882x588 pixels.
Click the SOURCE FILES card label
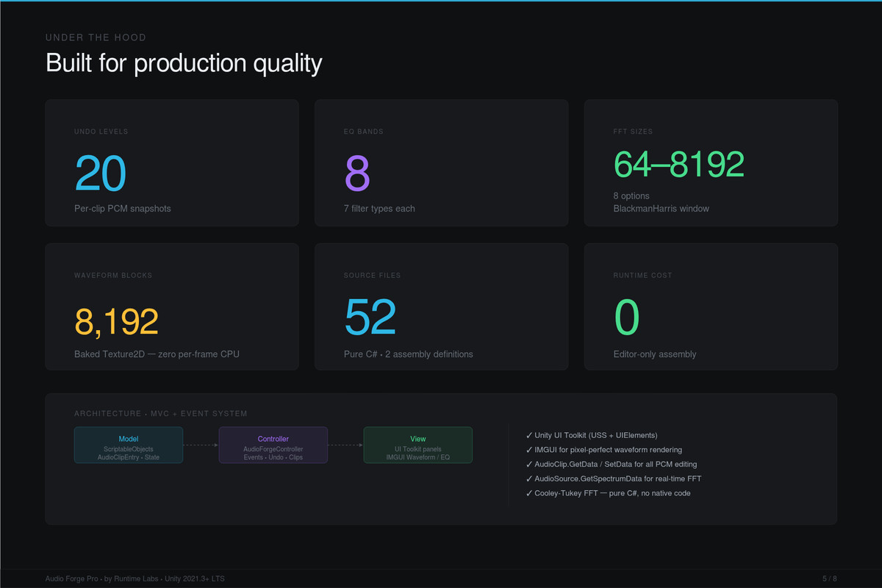click(x=372, y=276)
